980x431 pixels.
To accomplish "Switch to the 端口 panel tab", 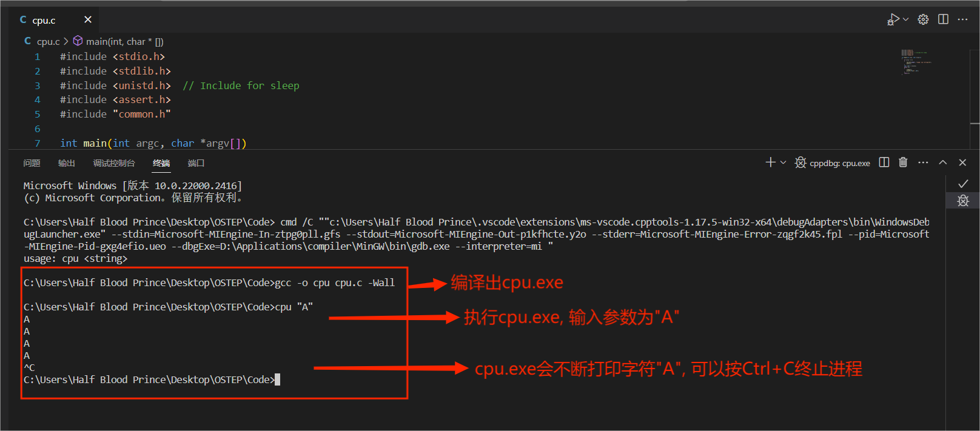I will coord(196,163).
